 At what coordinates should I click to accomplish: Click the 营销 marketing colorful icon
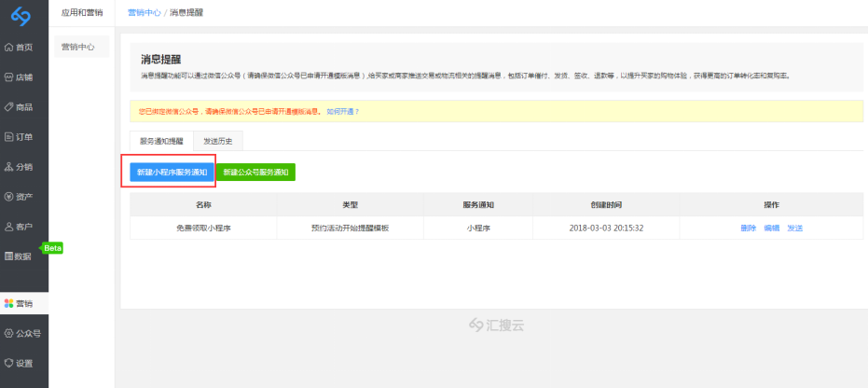click(x=9, y=303)
